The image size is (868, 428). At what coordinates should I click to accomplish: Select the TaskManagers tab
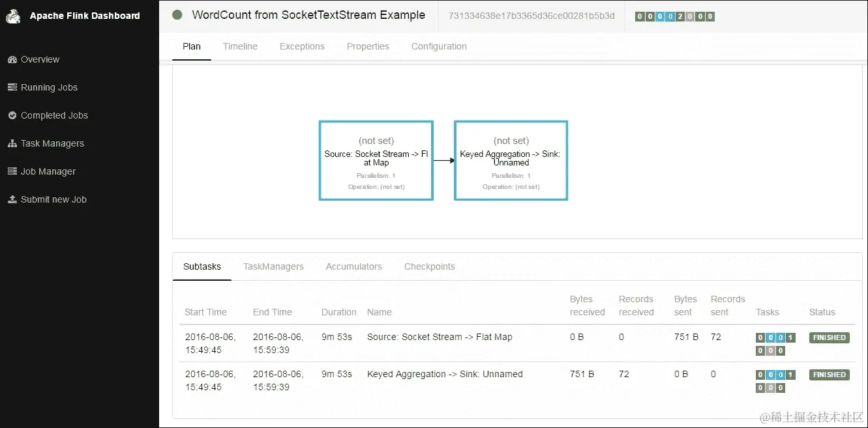tap(273, 266)
